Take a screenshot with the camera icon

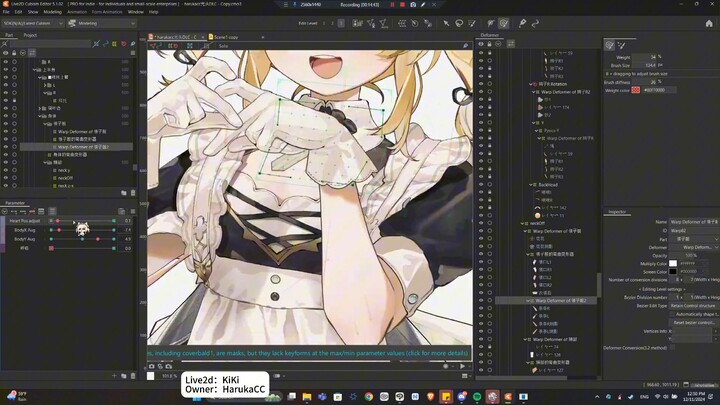[x=413, y=5]
